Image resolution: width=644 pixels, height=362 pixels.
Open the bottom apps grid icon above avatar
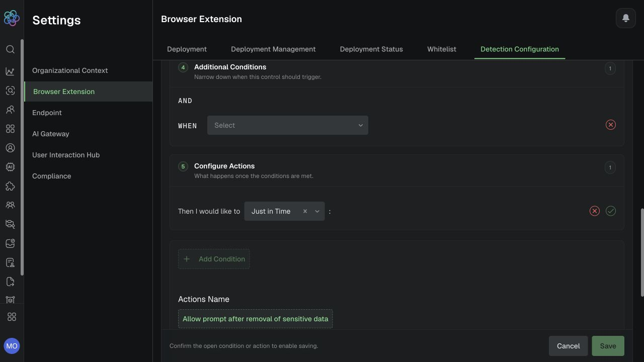pyautogui.click(x=12, y=317)
